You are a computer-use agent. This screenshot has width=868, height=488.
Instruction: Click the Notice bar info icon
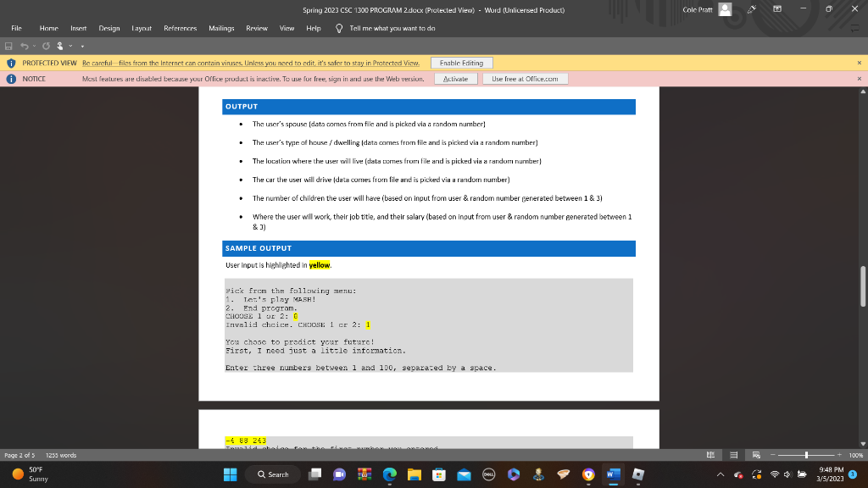tap(11, 79)
